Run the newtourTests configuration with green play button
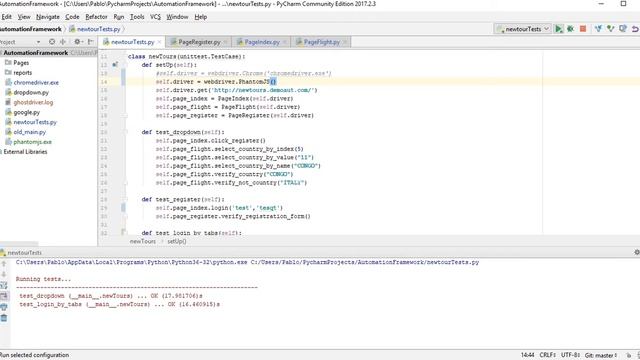The image size is (640, 360). pos(559,29)
